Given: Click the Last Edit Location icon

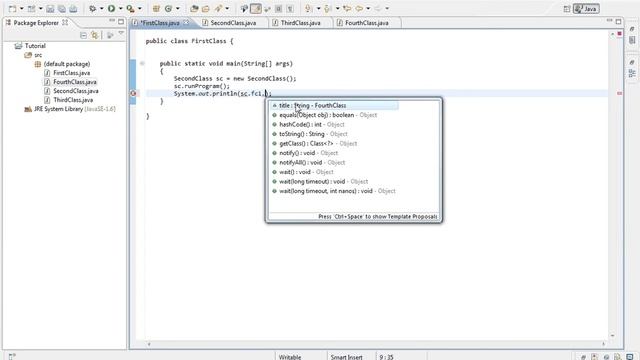Looking at the screenshot, I should click(x=347, y=9).
